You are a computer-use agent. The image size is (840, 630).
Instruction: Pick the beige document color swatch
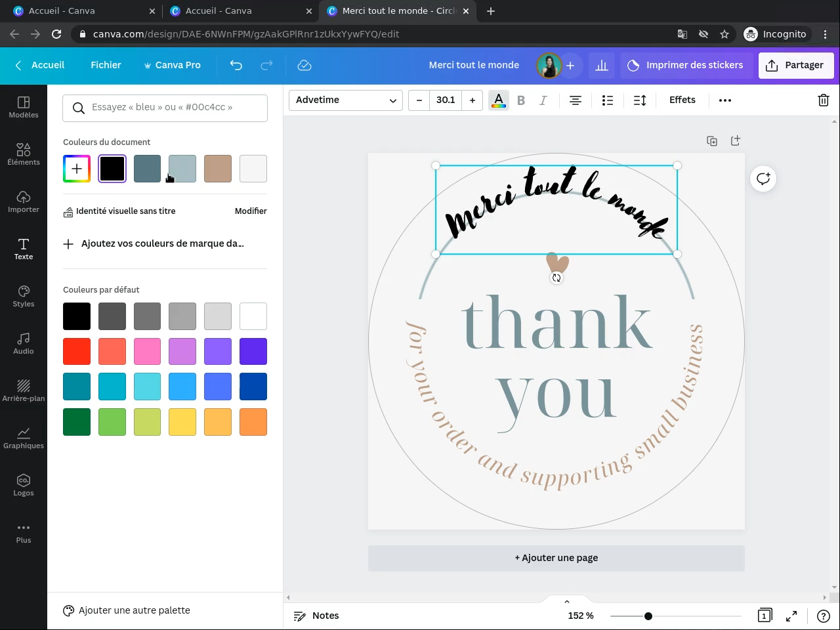click(x=218, y=169)
